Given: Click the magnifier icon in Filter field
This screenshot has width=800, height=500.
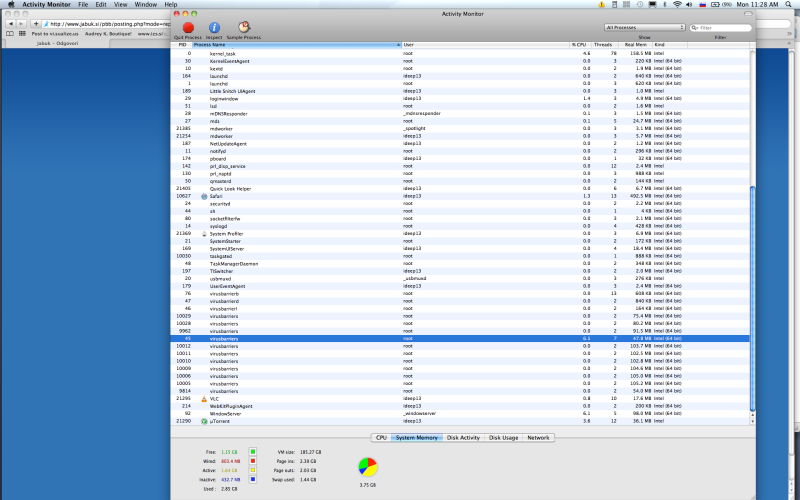Looking at the screenshot, I should [x=695, y=28].
